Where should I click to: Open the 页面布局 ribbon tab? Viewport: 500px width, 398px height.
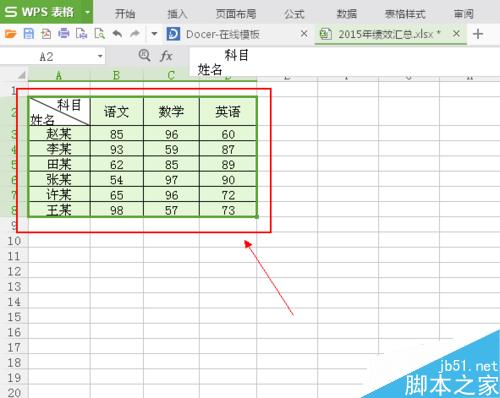(x=236, y=14)
